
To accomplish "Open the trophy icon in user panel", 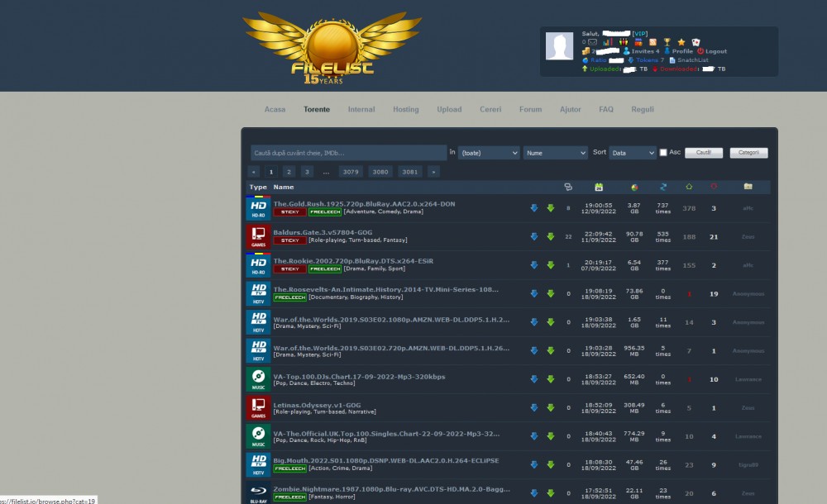I will 667,42.
